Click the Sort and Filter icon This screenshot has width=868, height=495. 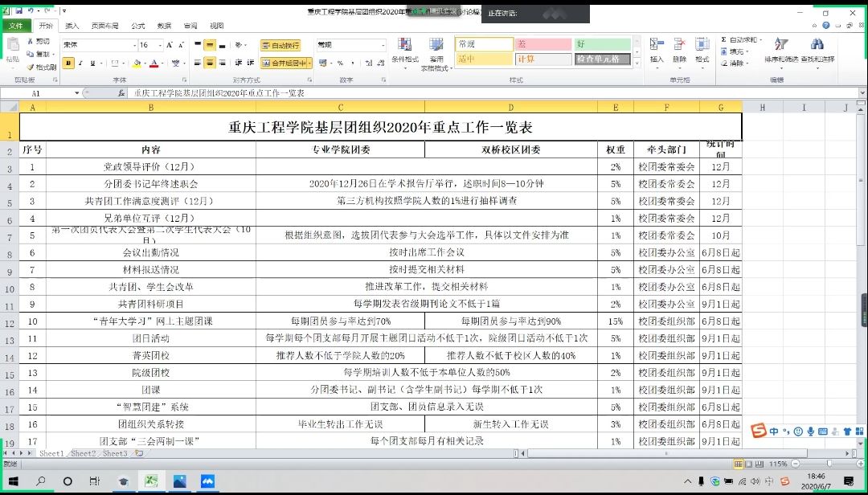[x=780, y=50]
